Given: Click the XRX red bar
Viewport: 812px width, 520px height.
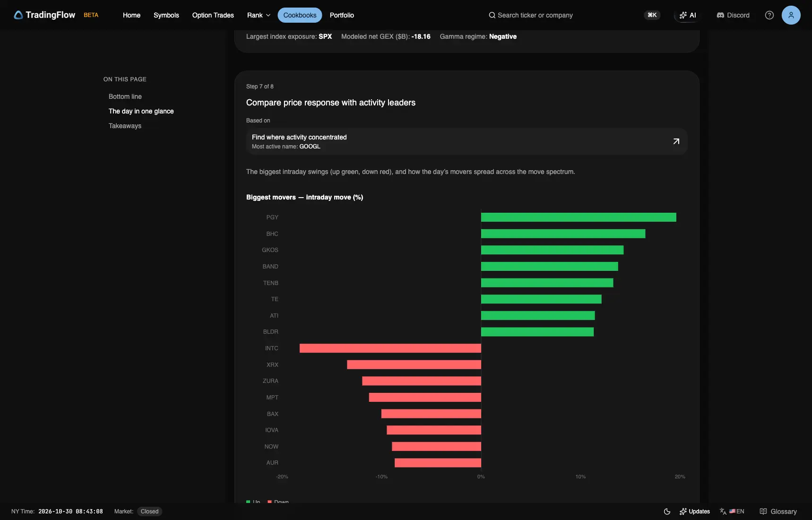Looking at the screenshot, I should pyautogui.click(x=414, y=365).
